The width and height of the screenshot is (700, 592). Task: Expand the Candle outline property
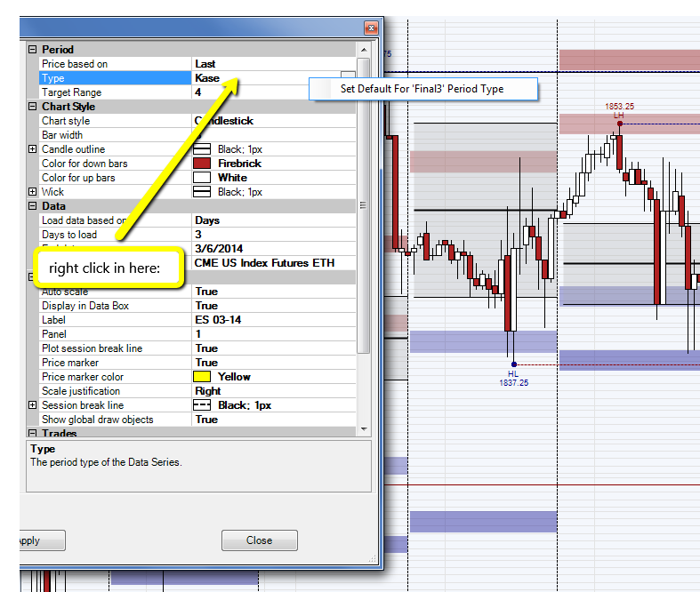pos(32,149)
